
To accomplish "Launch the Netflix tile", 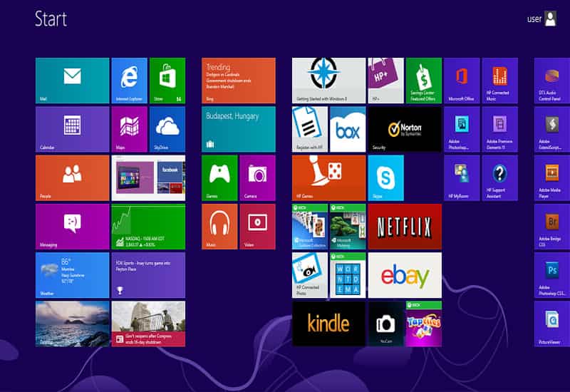I will [405, 227].
